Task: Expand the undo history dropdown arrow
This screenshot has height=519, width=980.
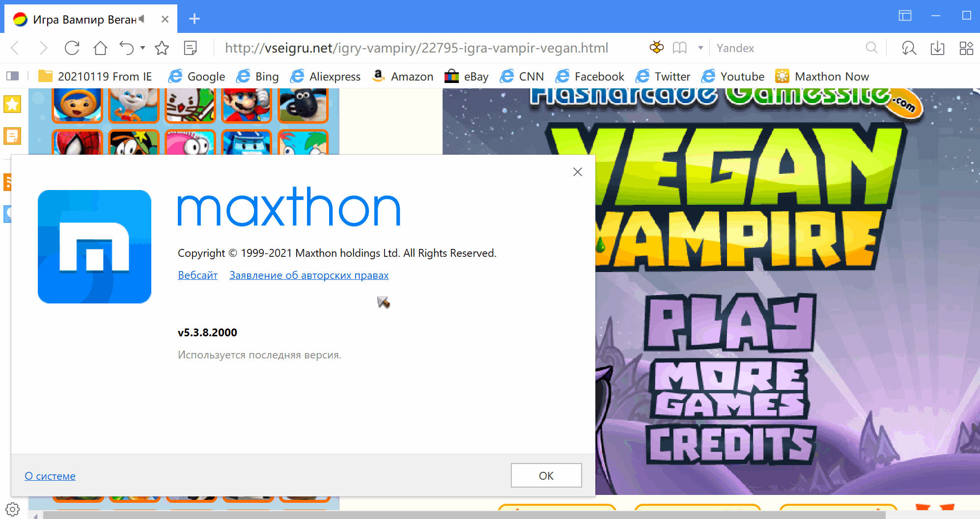Action: click(143, 48)
